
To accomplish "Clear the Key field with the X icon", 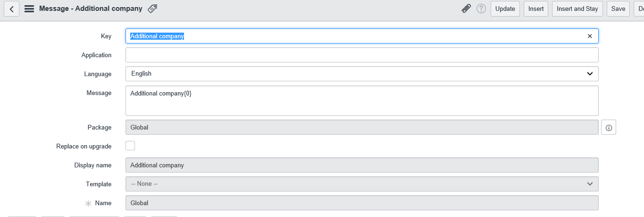I will pyautogui.click(x=590, y=36).
